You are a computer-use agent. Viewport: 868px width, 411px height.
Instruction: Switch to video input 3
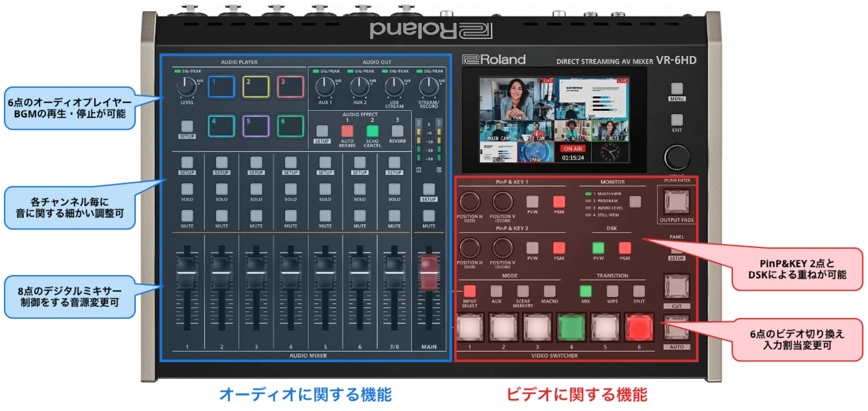point(537,327)
